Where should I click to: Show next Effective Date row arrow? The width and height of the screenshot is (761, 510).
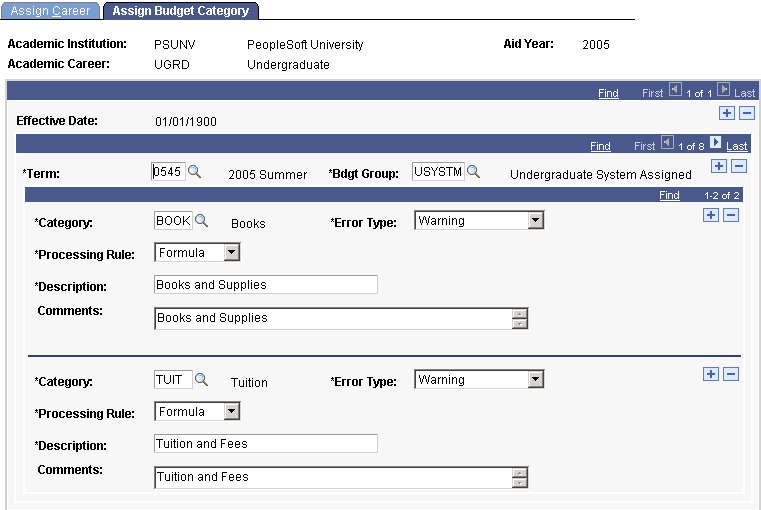(x=723, y=89)
